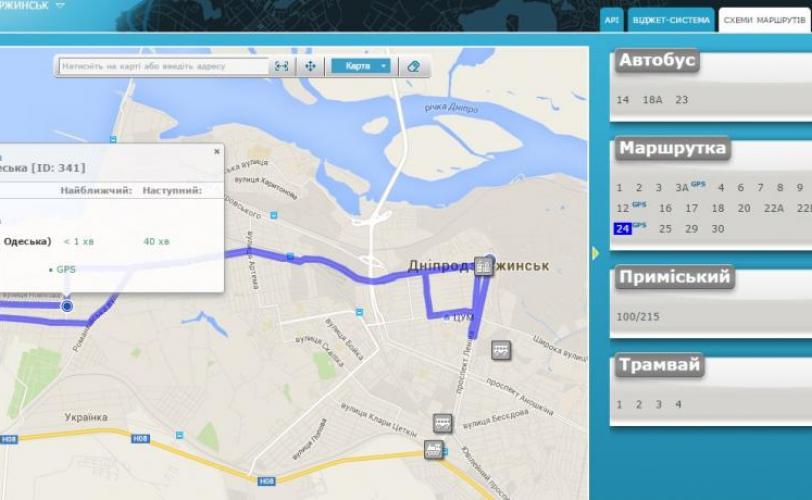Collapse the side panel with yellow arrow
The width and height of the screenshot is (812, 500).
pos(596,253)
